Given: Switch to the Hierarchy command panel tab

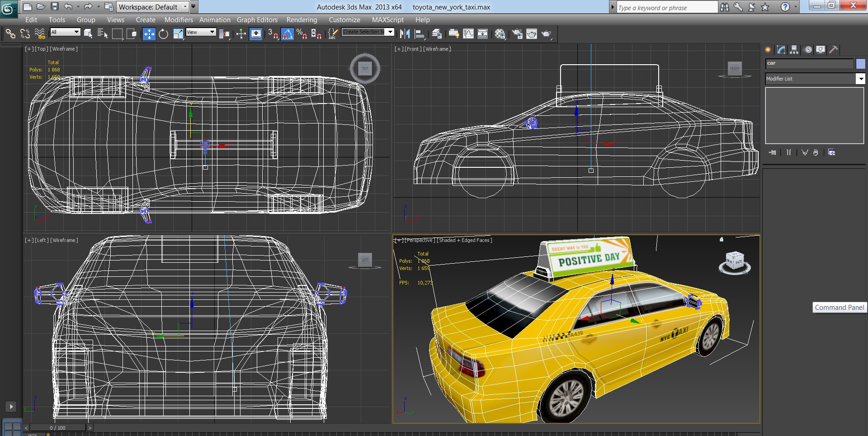Looking at the screenshot, I should [794, 50].
